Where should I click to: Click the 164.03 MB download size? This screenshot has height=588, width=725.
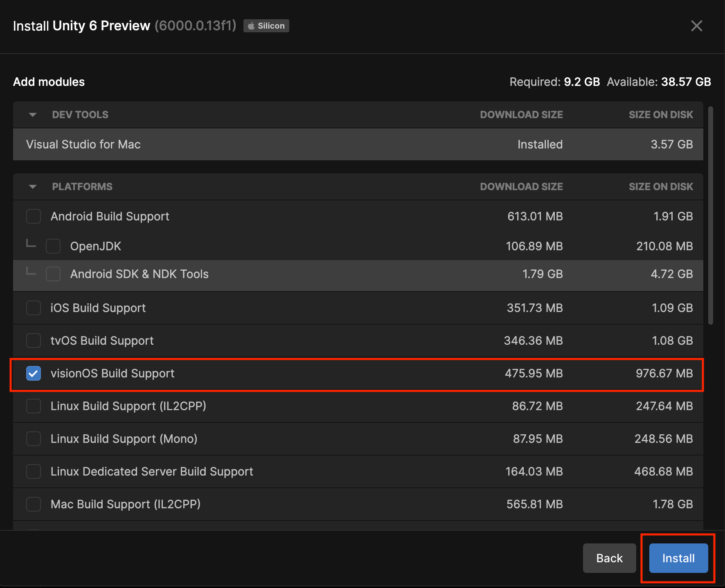534,471
